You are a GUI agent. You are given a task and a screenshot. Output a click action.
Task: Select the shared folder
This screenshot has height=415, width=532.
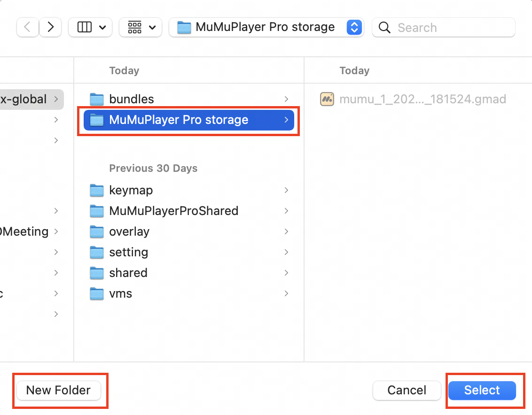coord(128,273)
